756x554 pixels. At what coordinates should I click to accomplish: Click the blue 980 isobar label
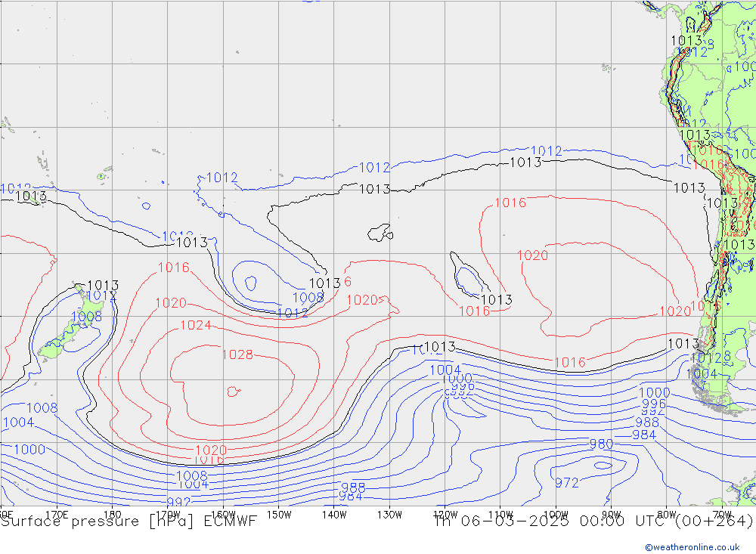pos(601,444)
